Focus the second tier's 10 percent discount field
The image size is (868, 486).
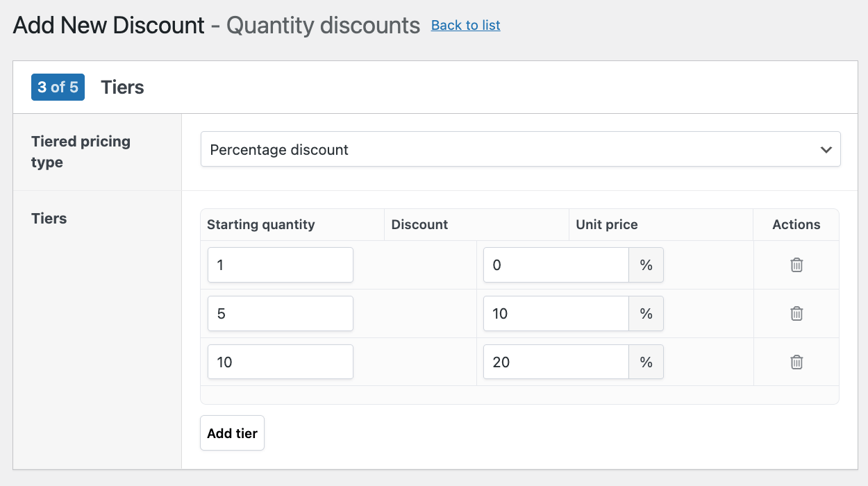click(x=556, y=314)
